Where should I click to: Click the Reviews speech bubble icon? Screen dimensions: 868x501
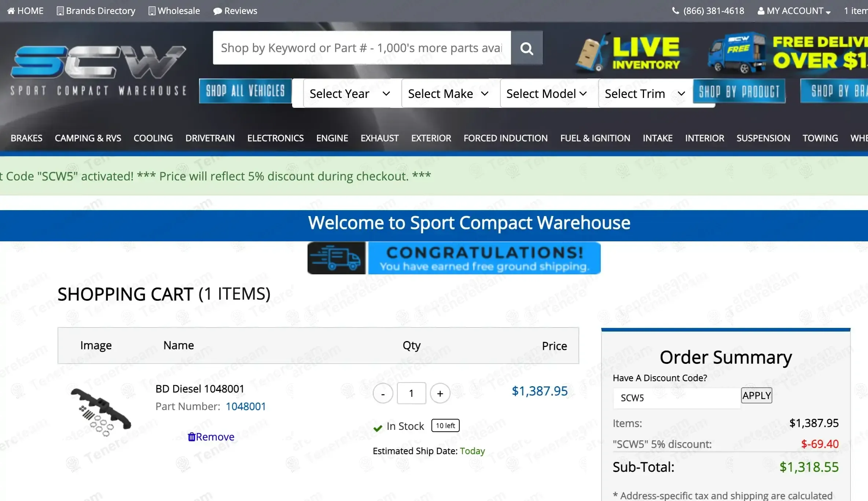coord(218,11)
